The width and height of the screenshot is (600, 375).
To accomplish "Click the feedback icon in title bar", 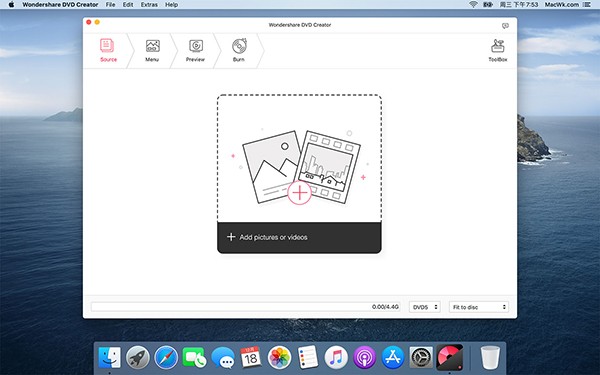I will click(505, 26).
